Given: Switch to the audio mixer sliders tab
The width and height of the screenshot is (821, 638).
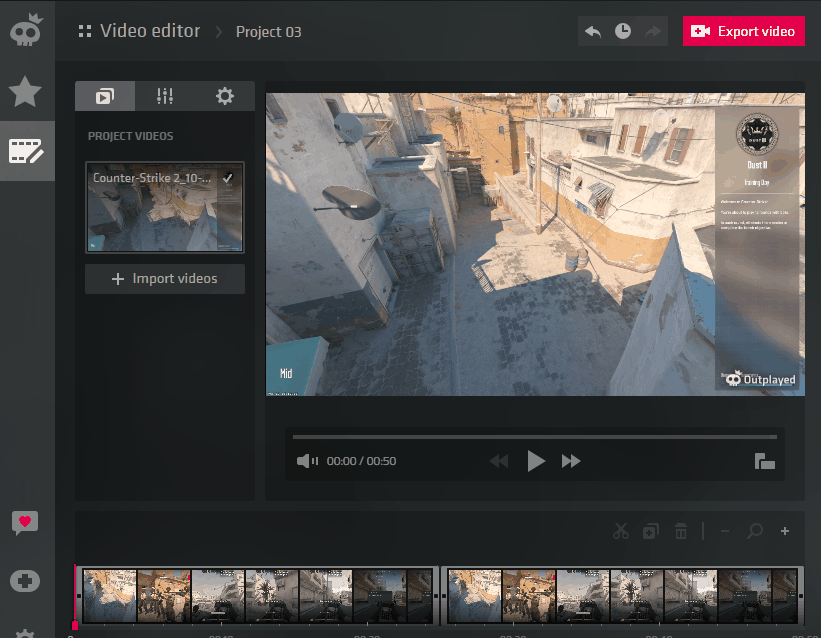Looking at the screenshot, I should [165, 96].
